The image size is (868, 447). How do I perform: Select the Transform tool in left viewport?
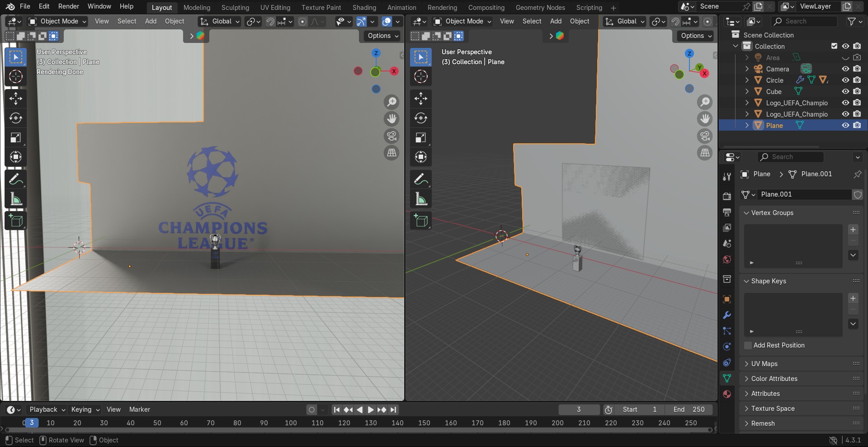tap(16, 157)
